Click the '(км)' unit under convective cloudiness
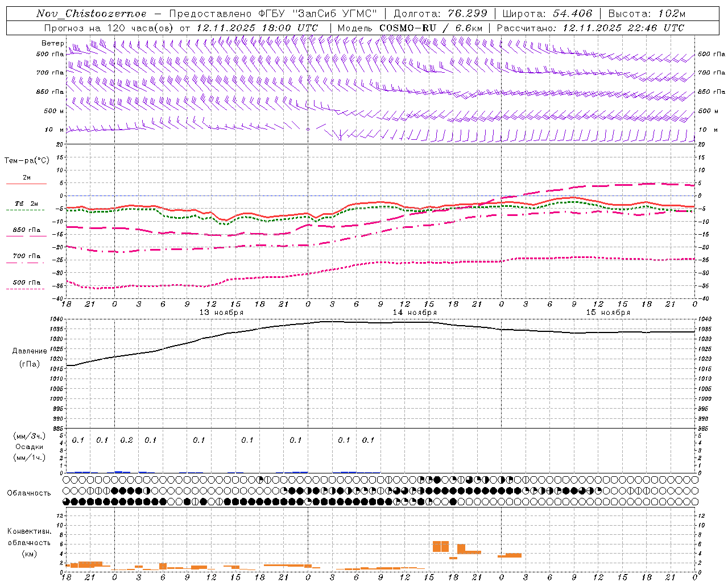 pyautogui.click(x=29, y=554)
